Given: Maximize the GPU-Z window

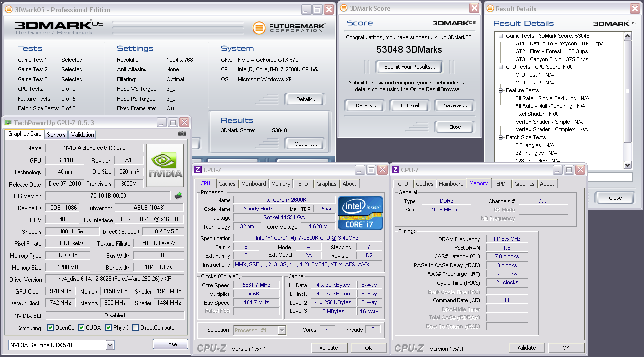Looking at the screenshot, I should 173,123.
